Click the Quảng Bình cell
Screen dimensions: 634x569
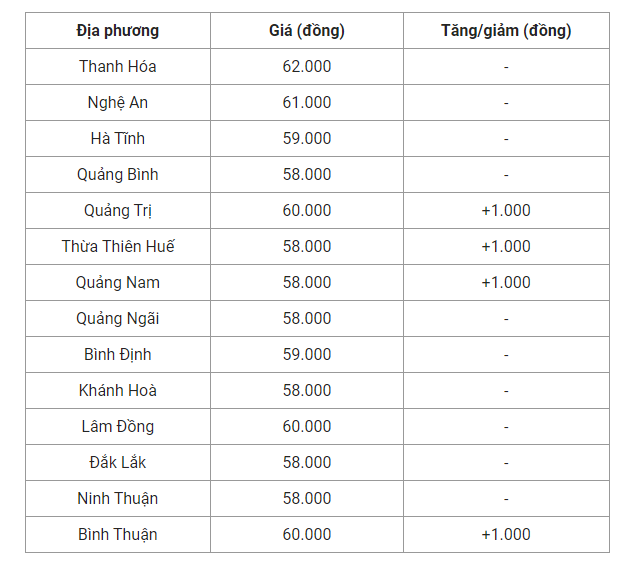pyautogui.click(x=117, y=175)
